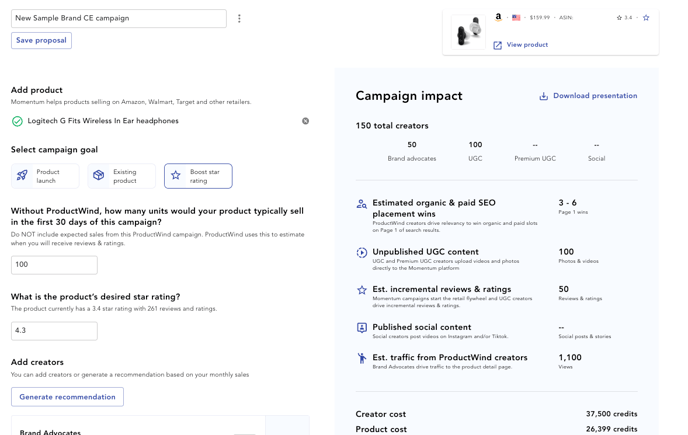
Task: Click the Amazon logo icon
Action: tap(498, 17)
